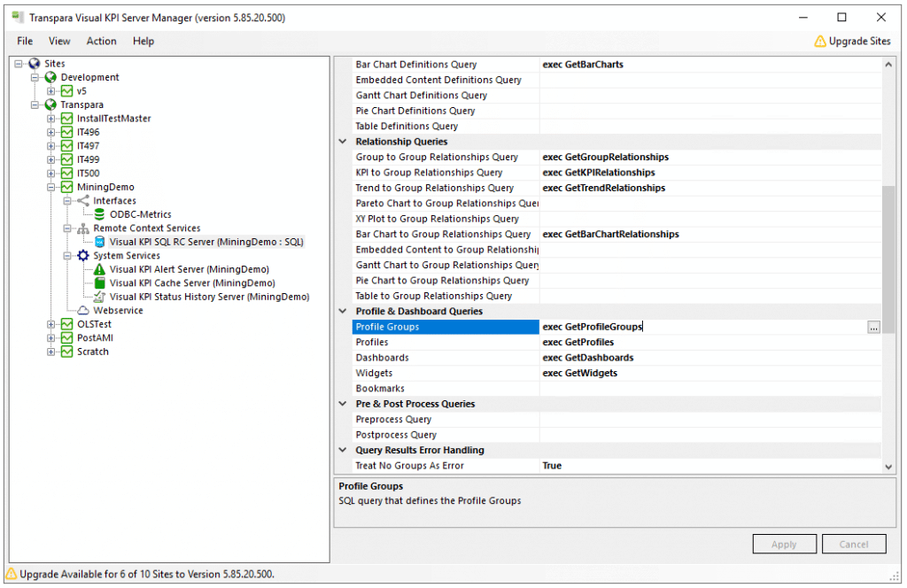Expand the IT496 site node

(51, 132)
